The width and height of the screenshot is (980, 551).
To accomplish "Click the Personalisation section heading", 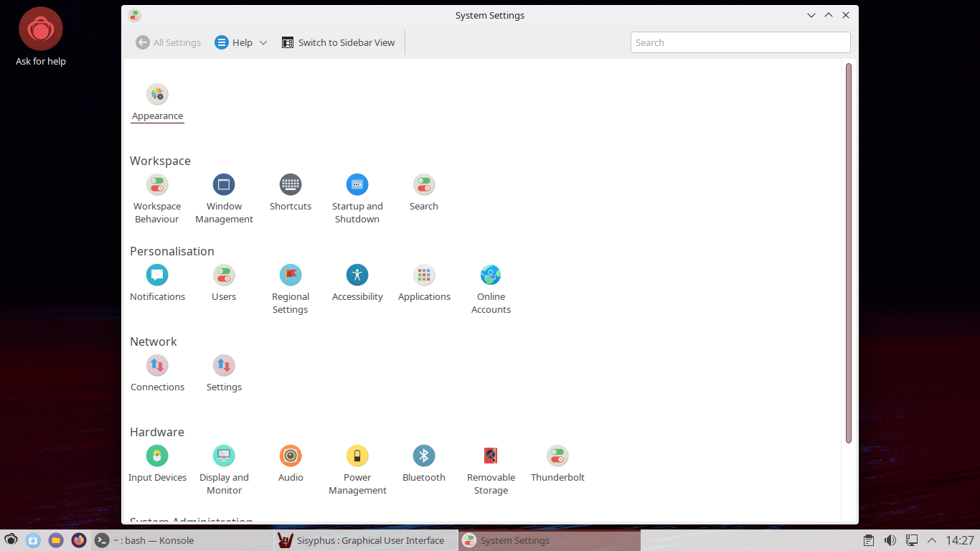I will (x=172, y=251).
